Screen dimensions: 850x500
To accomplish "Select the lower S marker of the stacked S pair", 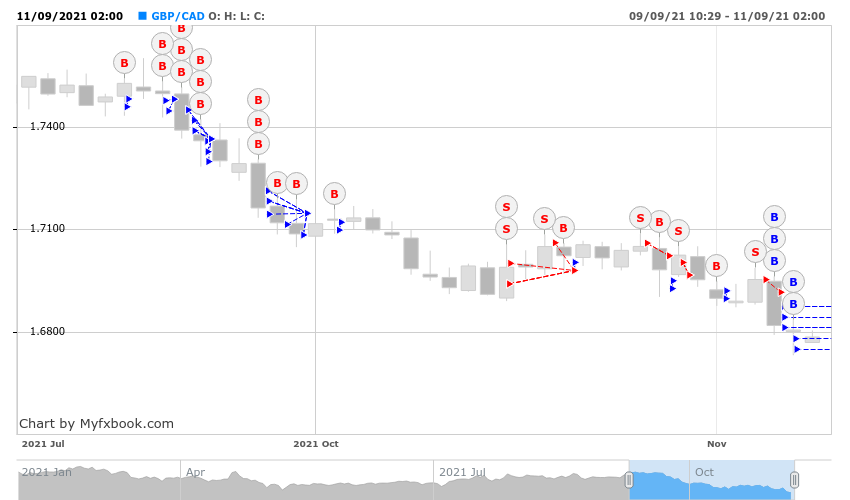I will [x=506, y=229].
